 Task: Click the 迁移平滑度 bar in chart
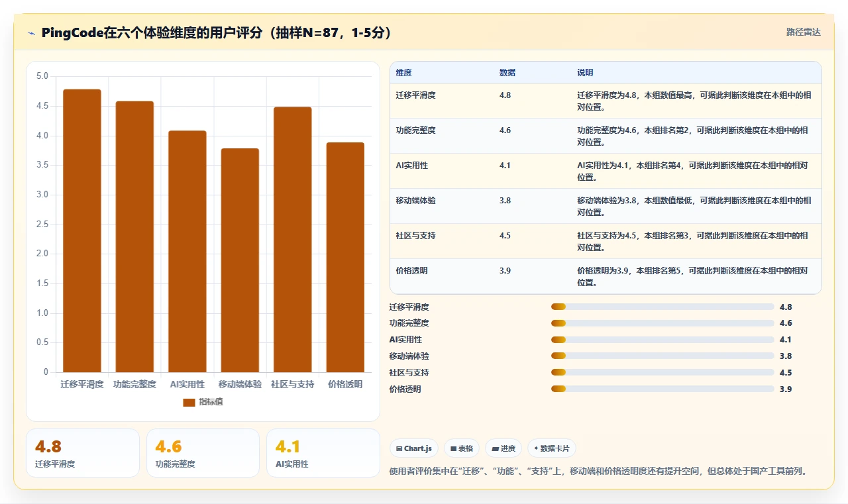coord(82,230)
